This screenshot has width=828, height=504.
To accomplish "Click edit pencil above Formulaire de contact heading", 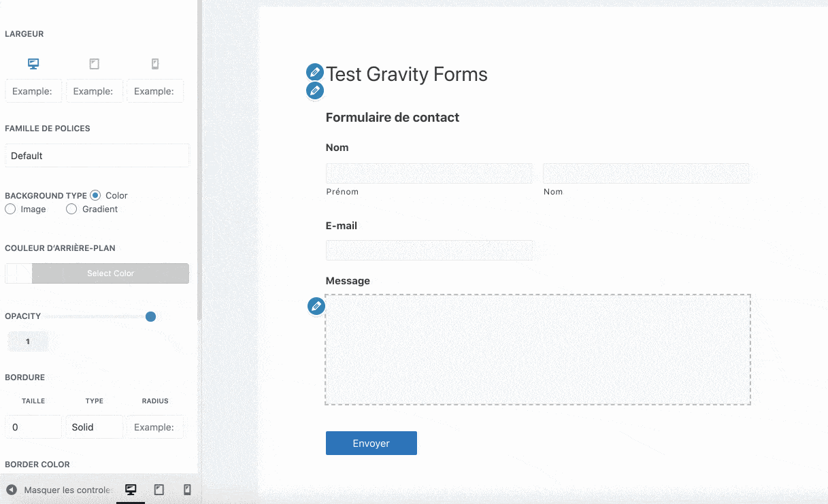I will (314, 90).
